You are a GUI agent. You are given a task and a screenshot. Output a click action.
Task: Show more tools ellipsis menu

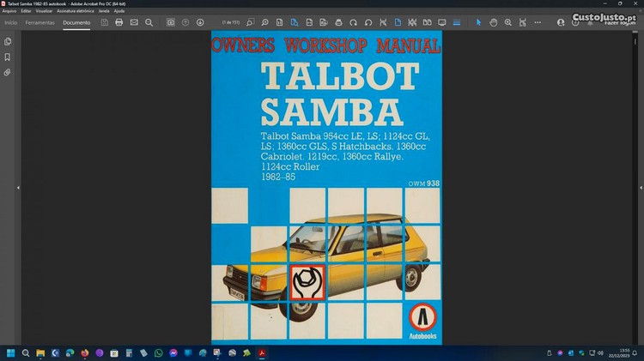tap(538, 22)
